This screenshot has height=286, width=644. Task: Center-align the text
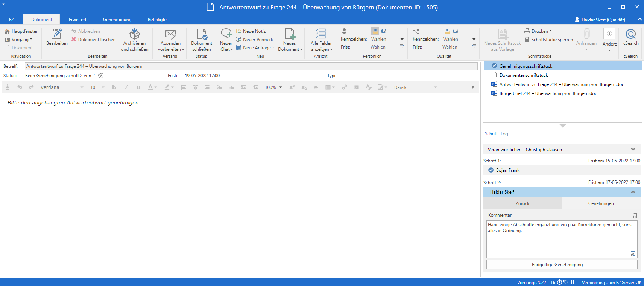196,87
